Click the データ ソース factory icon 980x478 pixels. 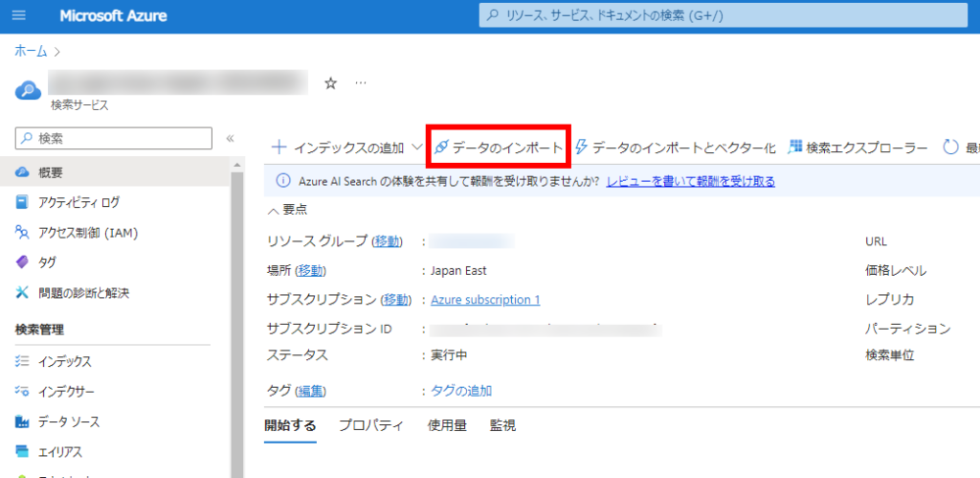tap(23, 421)
